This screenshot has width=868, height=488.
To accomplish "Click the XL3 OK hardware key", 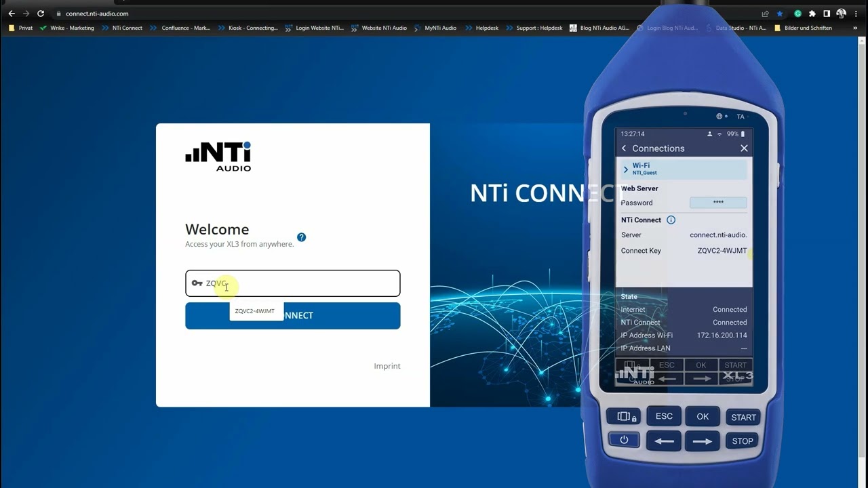I will click(x=703, y=417).
